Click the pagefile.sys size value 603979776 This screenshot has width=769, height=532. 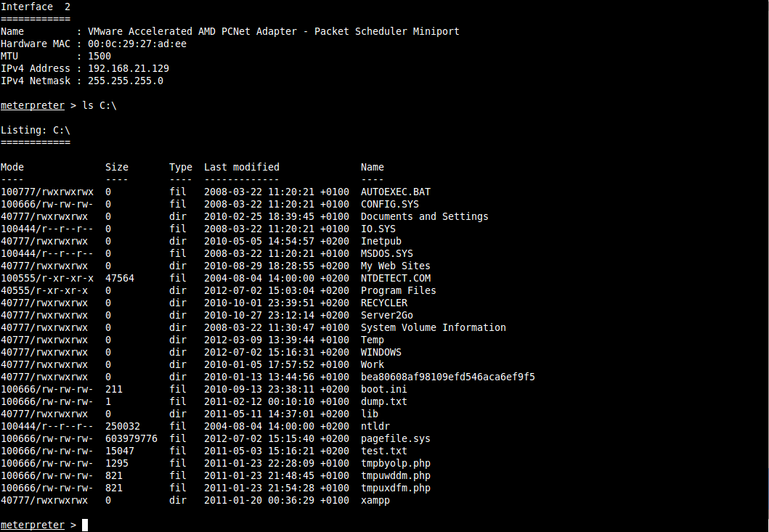point(131,439)
